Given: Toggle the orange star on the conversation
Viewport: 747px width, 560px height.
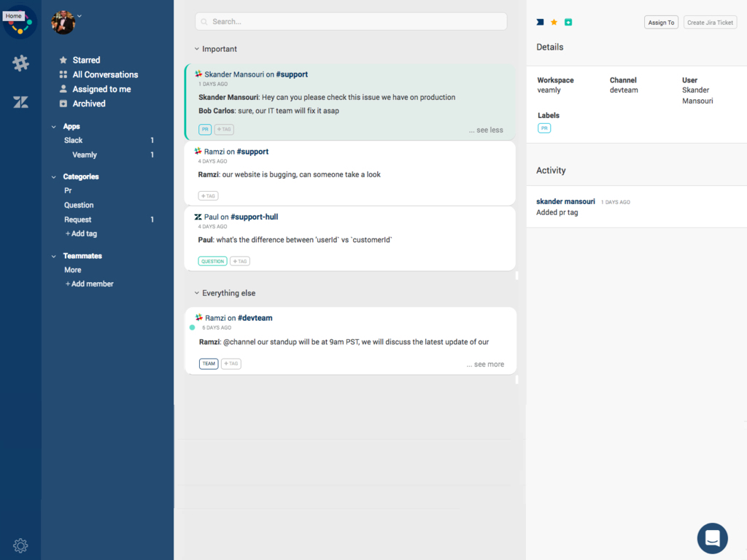Looking at the screenshot, I should coord(554,23).
